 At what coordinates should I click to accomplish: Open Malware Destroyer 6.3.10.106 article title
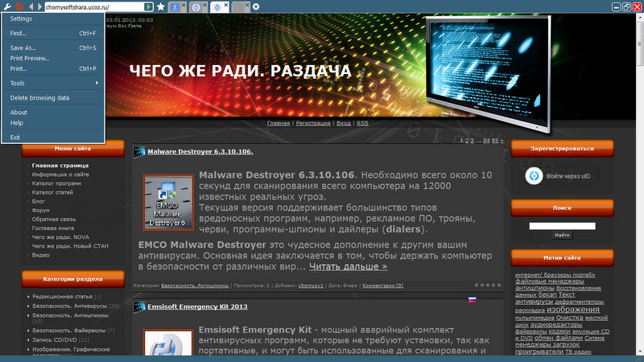[x=200, y=151]
